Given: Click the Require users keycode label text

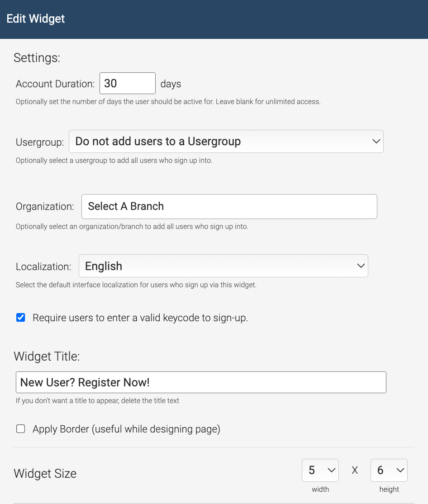Looking at the screenshot, I should point(140,318).
